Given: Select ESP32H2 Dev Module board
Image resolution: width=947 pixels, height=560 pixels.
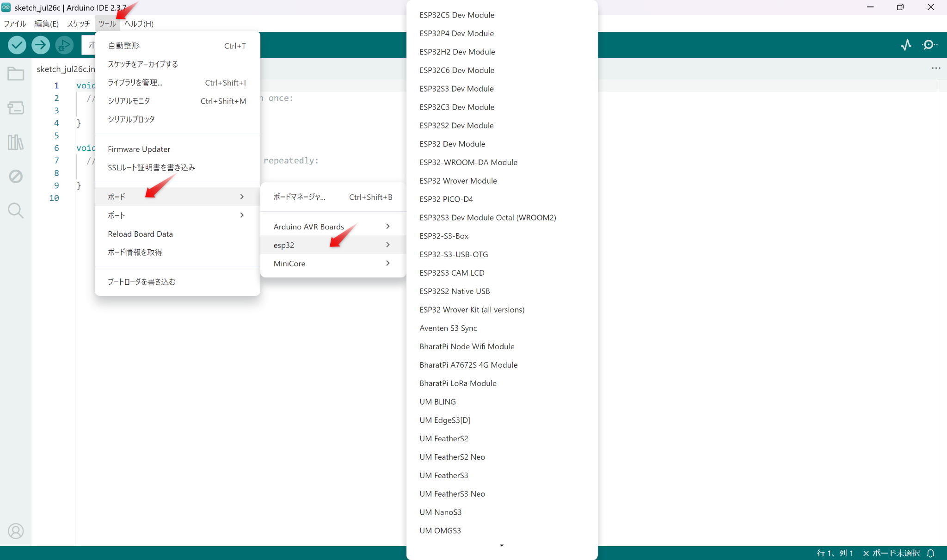Looking at the screenshot, I should 502,52.
